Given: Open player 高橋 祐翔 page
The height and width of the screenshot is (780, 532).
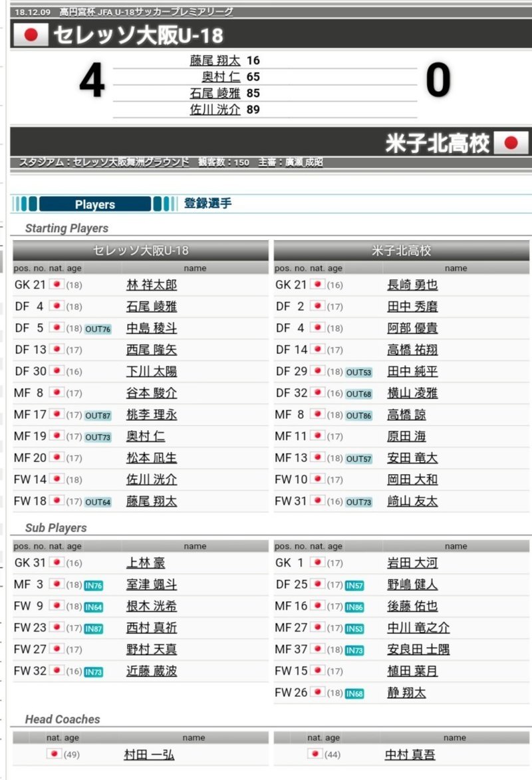Looking at the screenshot, I should pos(412,350).
